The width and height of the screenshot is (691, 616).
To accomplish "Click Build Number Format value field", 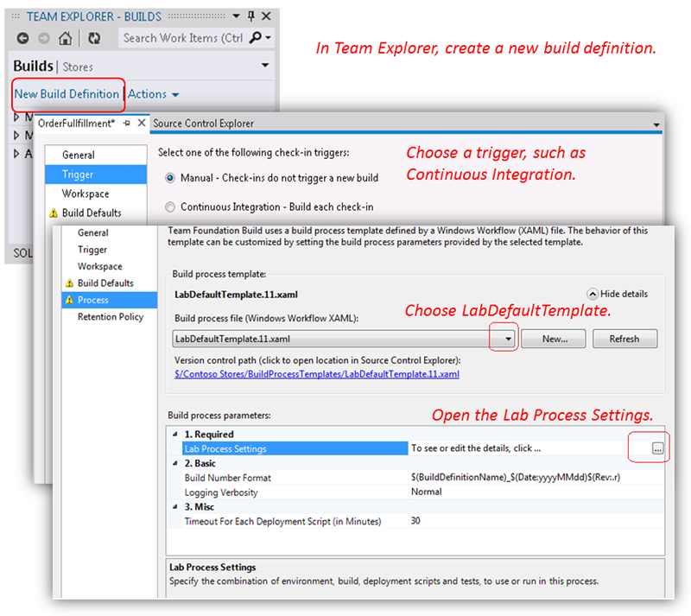I will (536, 477).
